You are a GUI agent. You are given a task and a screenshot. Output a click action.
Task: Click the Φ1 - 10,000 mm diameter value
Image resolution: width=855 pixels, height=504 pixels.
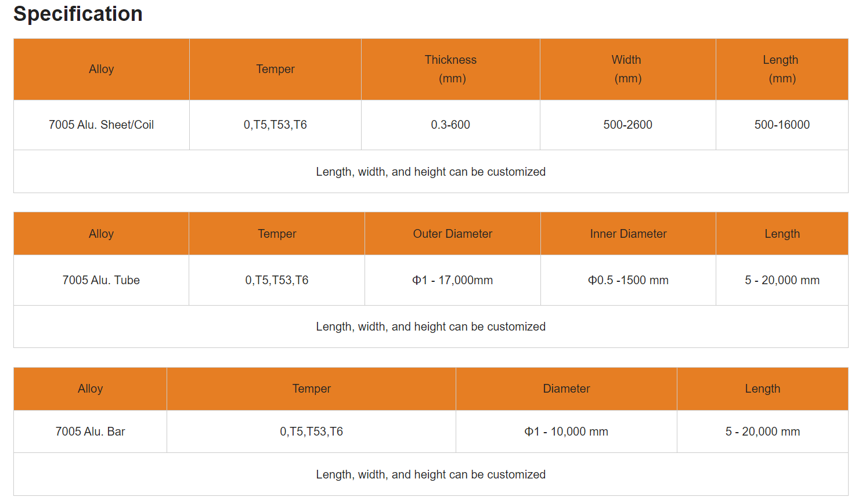pyautogui.click(x=566, y=432)
